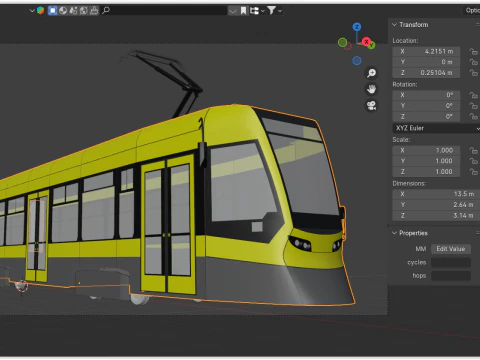Click the Rotation Z field
Screen dimensions: 480x360
pyautogui.click(x=426, y=116)
